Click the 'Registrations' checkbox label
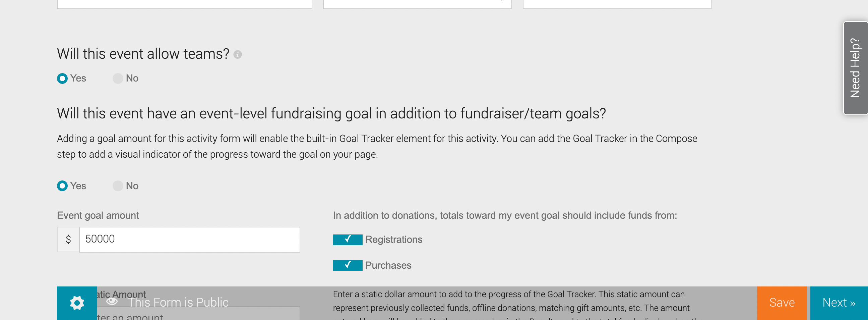 [393, 239]
